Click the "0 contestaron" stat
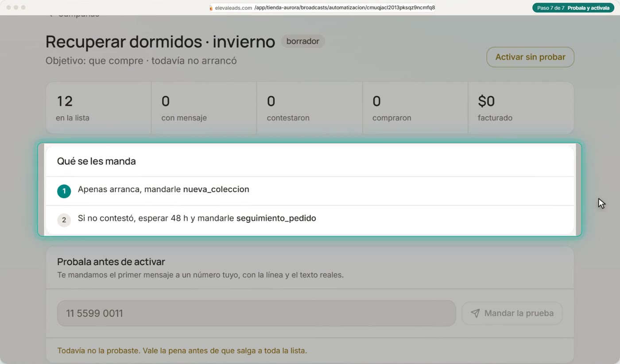 point(310,108)
